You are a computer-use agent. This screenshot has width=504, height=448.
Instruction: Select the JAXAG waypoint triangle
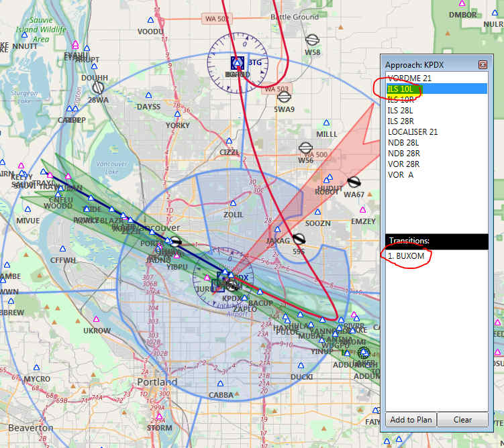tap(277, 229)
